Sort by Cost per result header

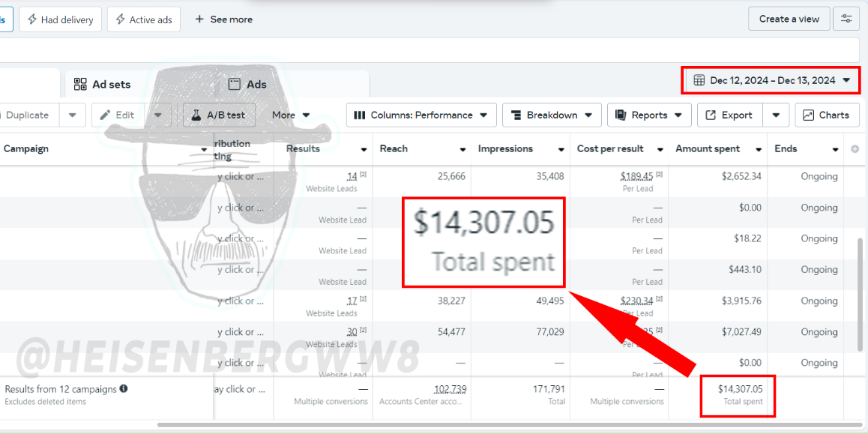coord(610,148)
